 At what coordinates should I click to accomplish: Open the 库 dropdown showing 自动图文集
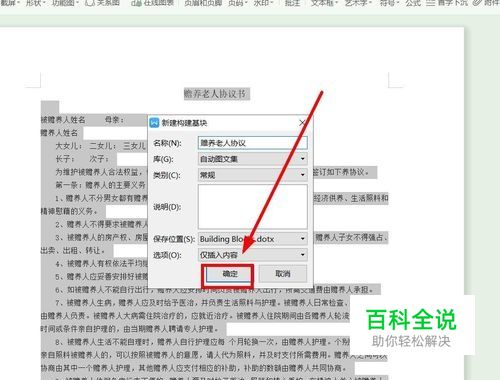pyautogui.click(x=252, y=159)
